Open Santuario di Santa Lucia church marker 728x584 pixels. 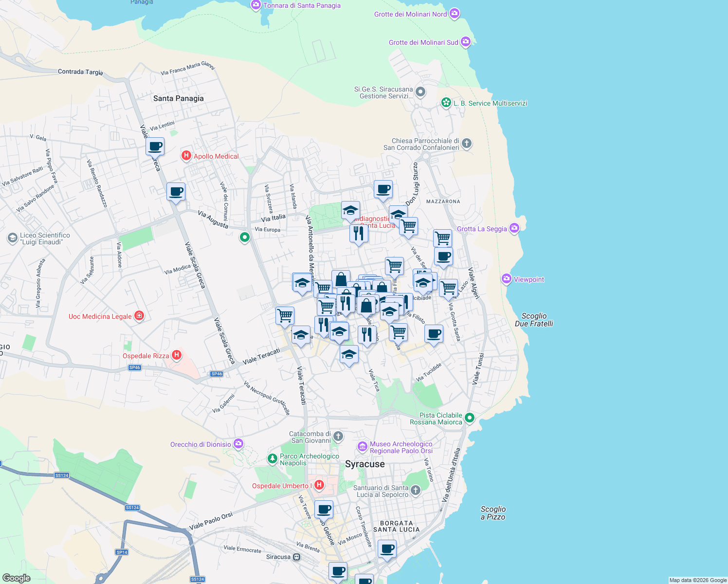point(416,490)
